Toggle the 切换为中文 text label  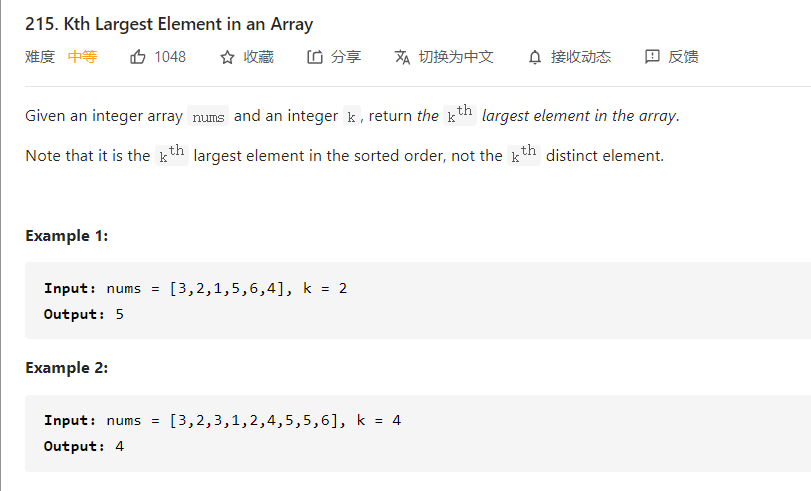click(456, 57)
